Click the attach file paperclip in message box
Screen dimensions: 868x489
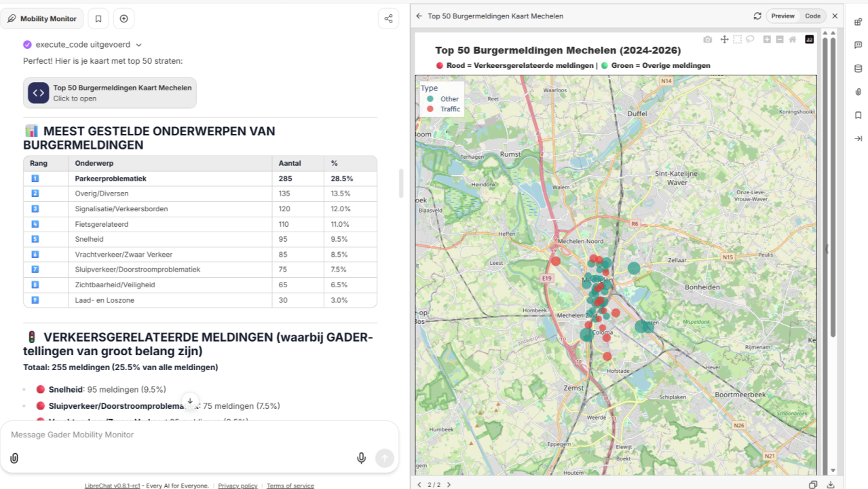[x=14, y=458]
